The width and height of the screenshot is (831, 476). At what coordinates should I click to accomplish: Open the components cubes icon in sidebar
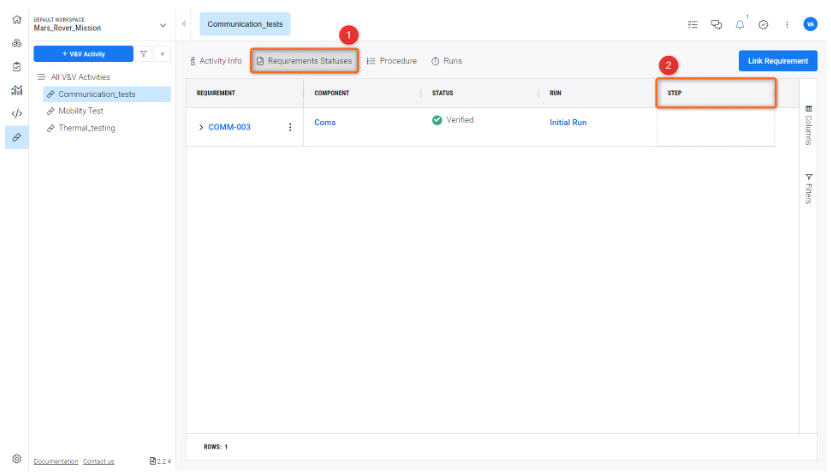coord(16,43)
